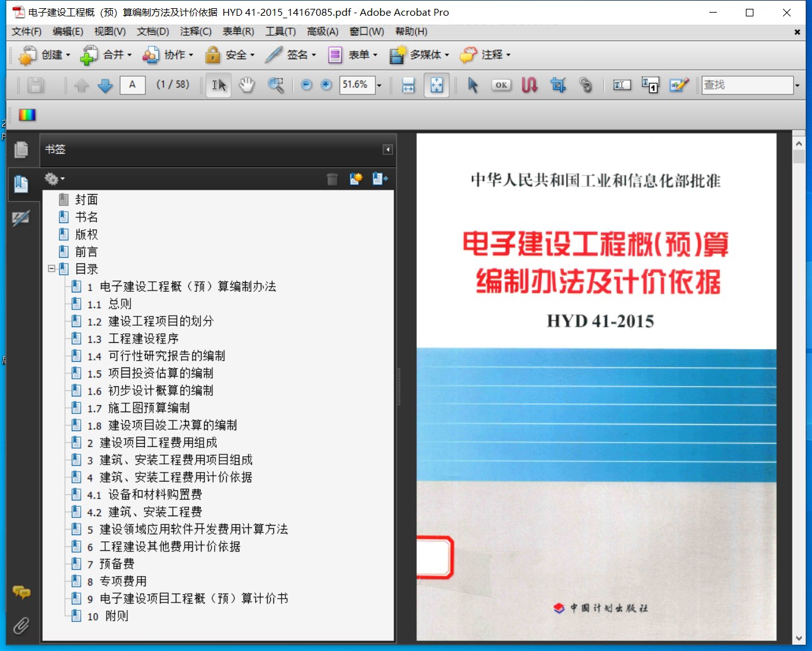Click the page number input box
The image size is (812, 651).
tap(132, 84)
